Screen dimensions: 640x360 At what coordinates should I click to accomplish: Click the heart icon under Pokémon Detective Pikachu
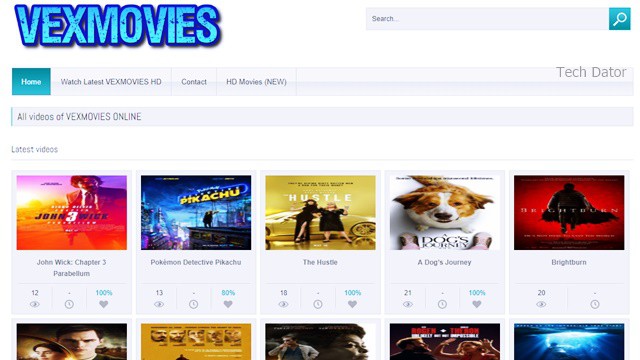click(x=228, y=304)
